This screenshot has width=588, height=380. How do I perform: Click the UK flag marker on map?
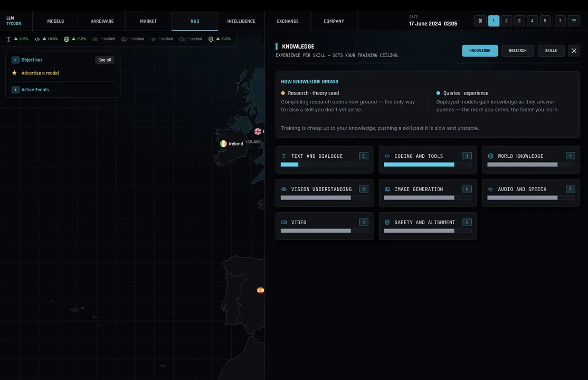pos(258,131)
